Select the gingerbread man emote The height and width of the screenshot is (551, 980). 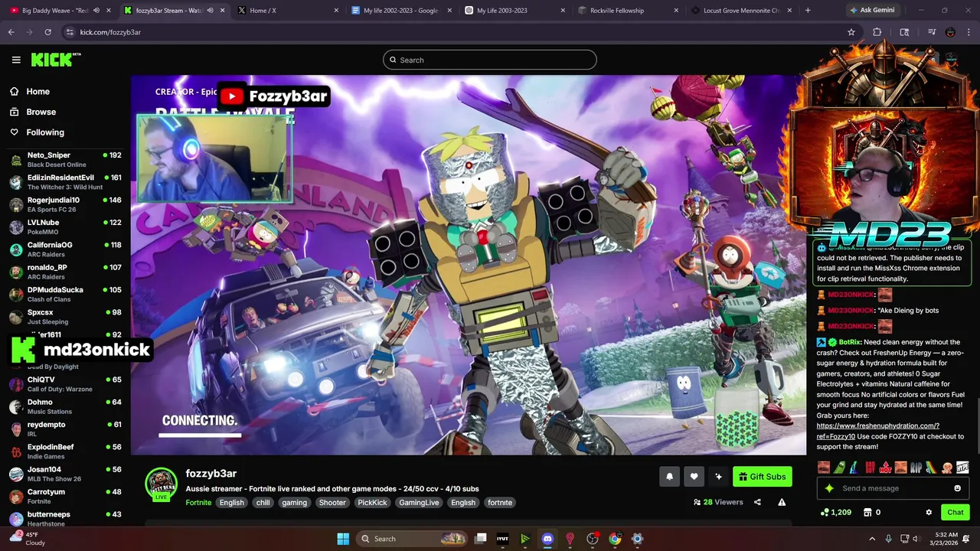[x=947, y=468]
